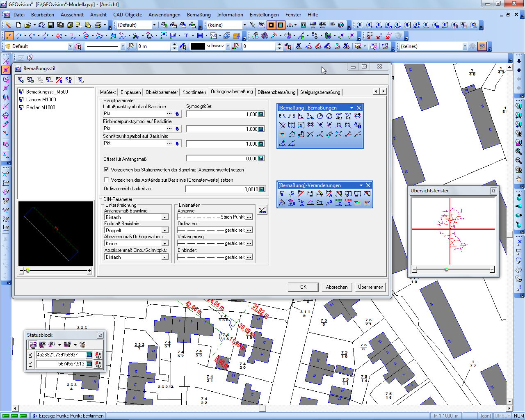Open the Endmaß Basislinie Doppelt dropdown

click(165, 231)
